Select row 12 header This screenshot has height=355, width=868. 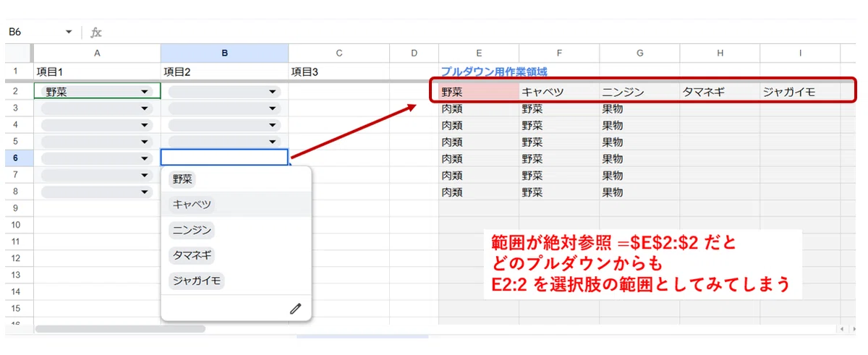pos(15,257)
